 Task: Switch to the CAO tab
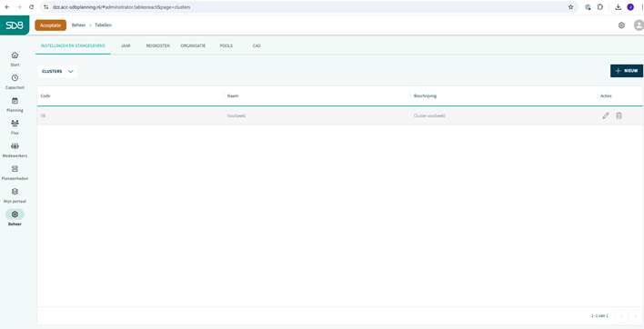click(257, 46)
